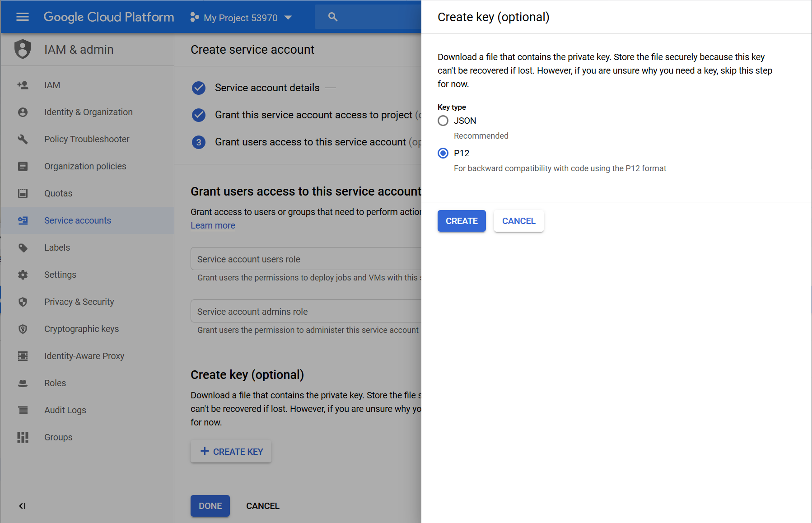Click the DONE button
The width and height of the screenshot is (812, 523).
210,506
